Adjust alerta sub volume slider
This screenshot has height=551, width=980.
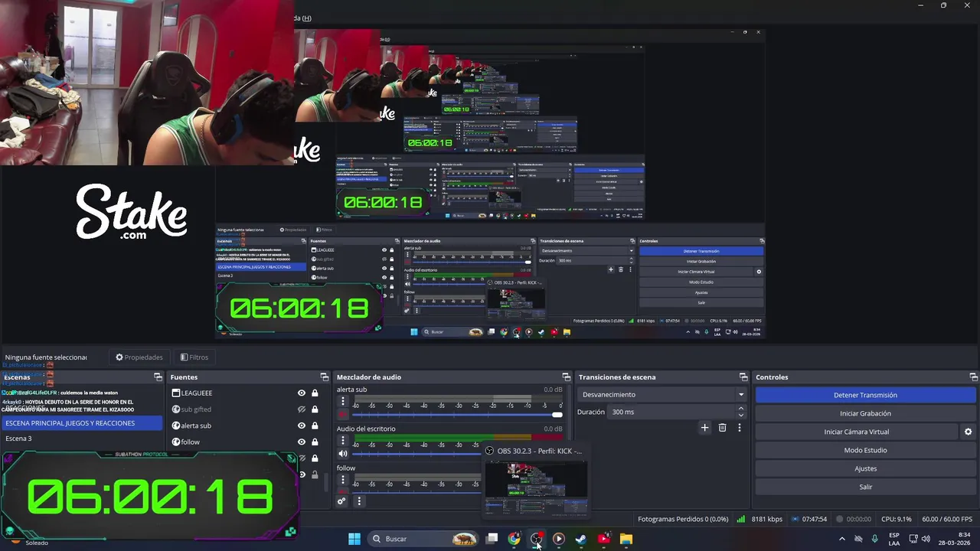(457, 415)
